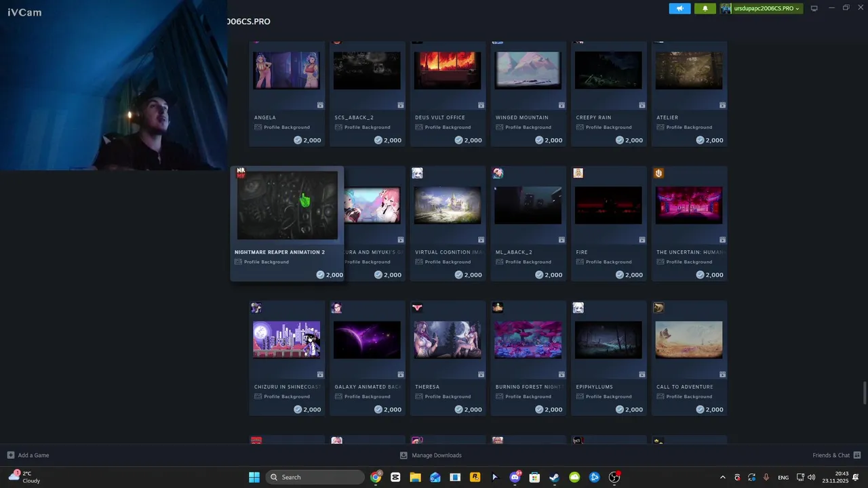Click the GALAXY ANIMATED game icon
The width and height of the screenshot is (868, 488).
(336, 308)
